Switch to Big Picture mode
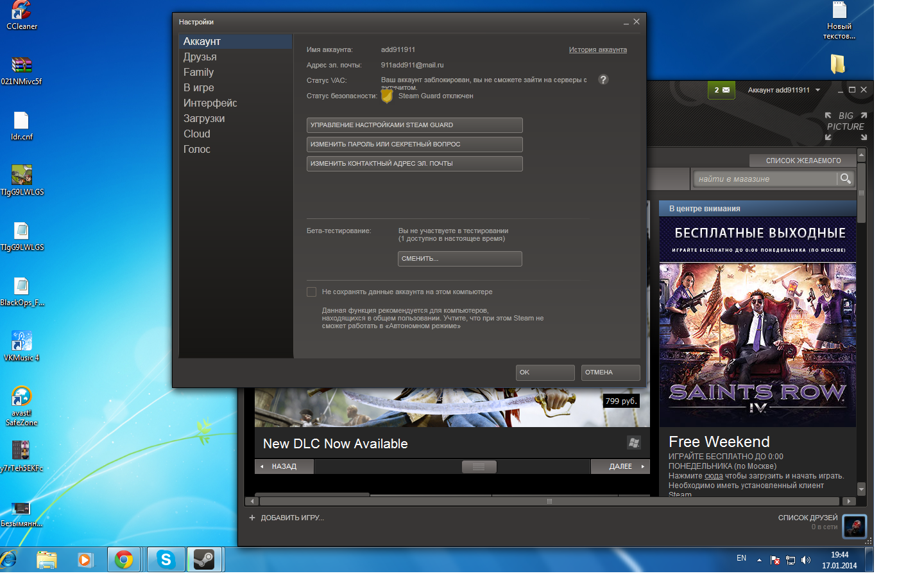 (x=846, y=127)
